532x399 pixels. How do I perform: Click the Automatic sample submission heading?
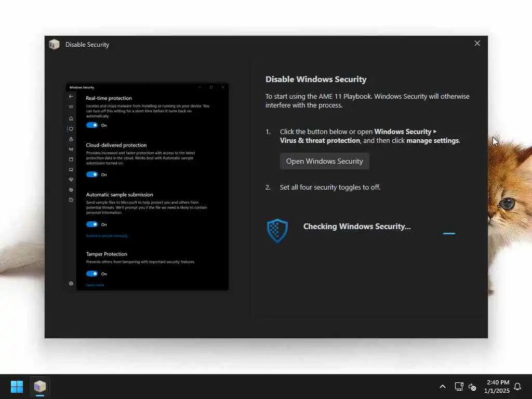[x=119, y=194]
